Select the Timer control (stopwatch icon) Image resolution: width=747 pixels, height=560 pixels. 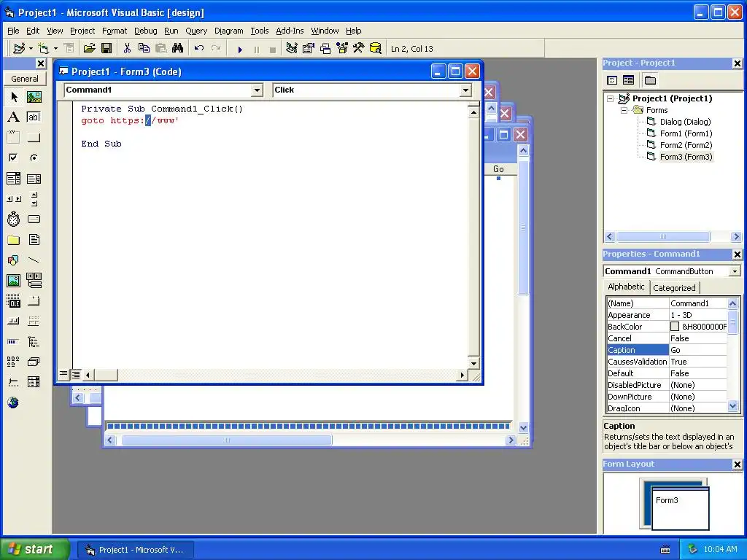14,219
